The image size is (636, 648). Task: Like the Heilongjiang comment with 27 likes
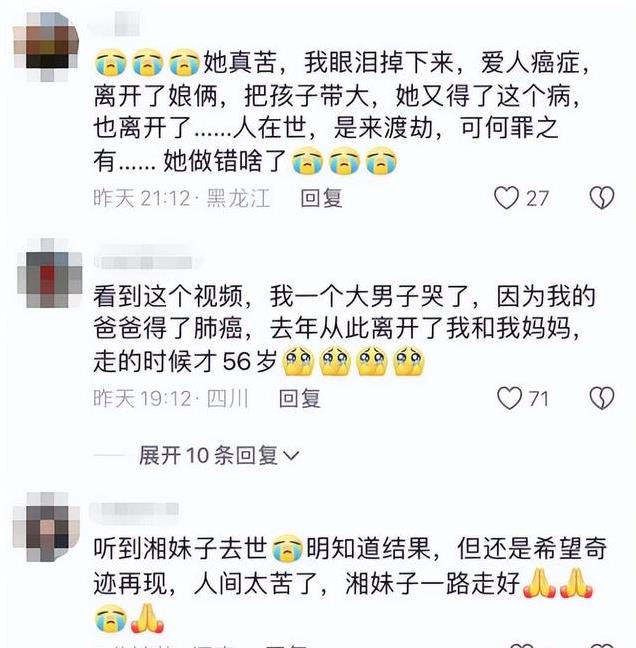click(x=507, y=198)
